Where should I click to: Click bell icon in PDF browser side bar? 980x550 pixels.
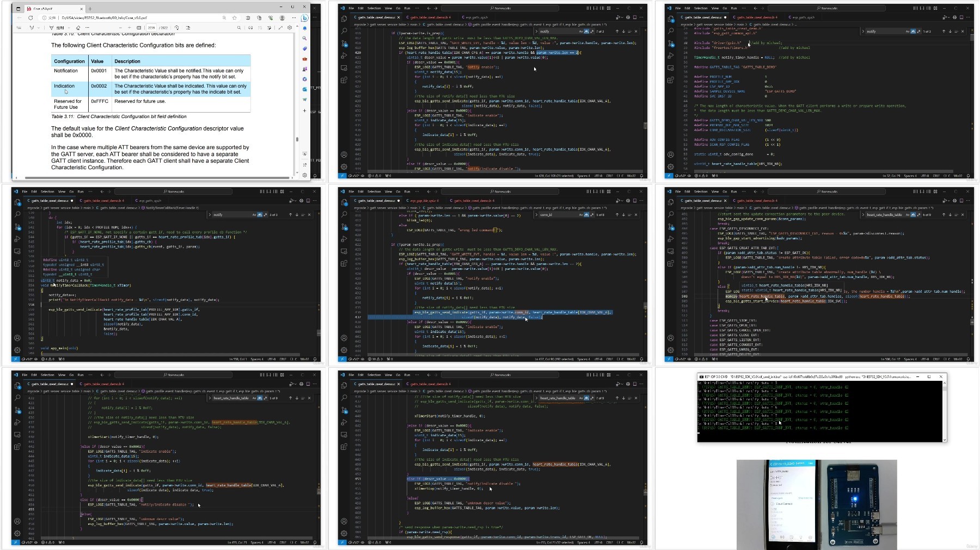(304, 28)
